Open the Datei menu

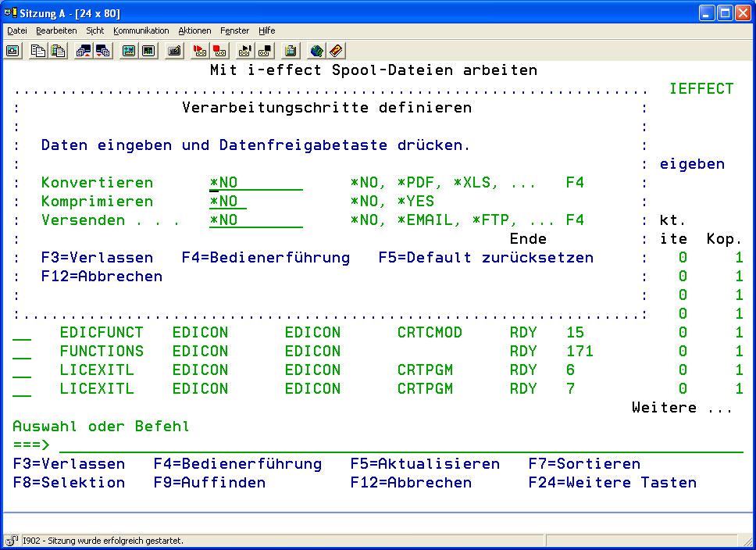click(17, 30)
